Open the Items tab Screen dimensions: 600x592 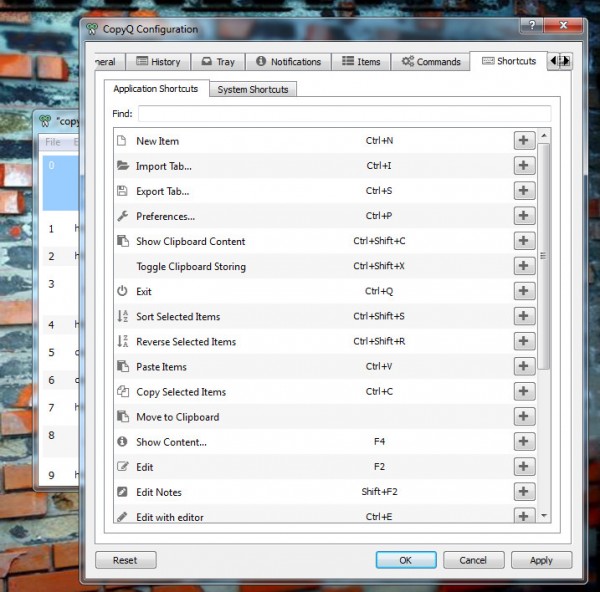[x=361, y=62]
